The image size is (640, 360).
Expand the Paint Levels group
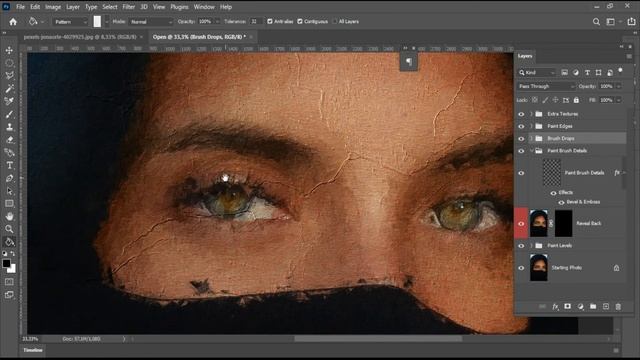531,246
